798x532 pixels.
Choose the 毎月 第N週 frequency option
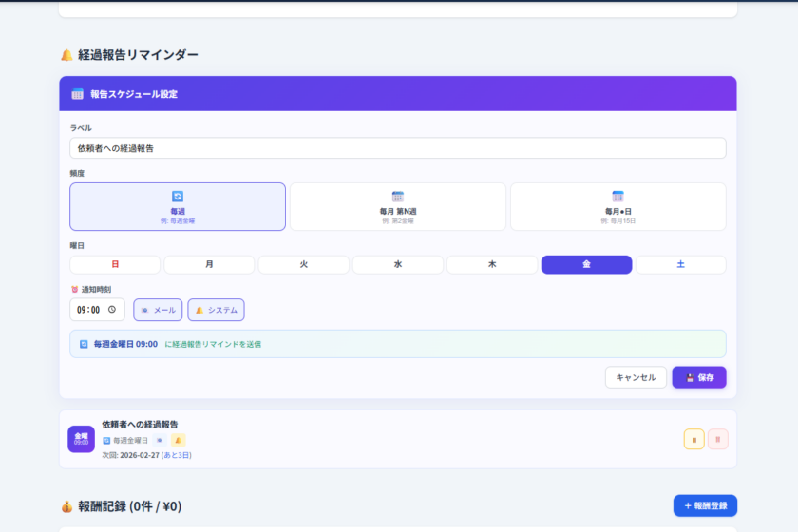(x=397, y=206)
